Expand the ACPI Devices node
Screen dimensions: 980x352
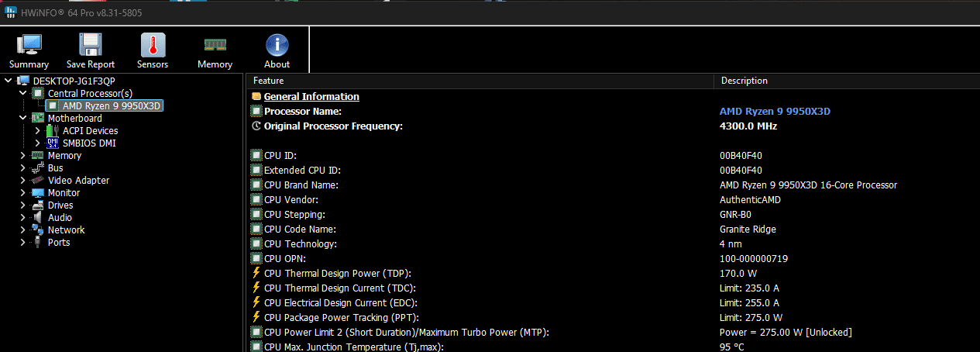point(37,130)
